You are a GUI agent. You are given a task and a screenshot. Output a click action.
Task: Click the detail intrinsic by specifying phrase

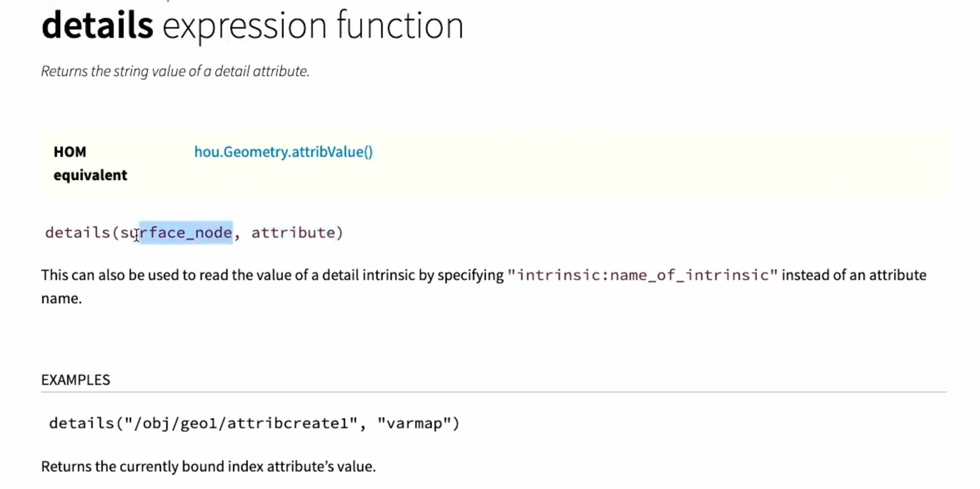point(413,276)
